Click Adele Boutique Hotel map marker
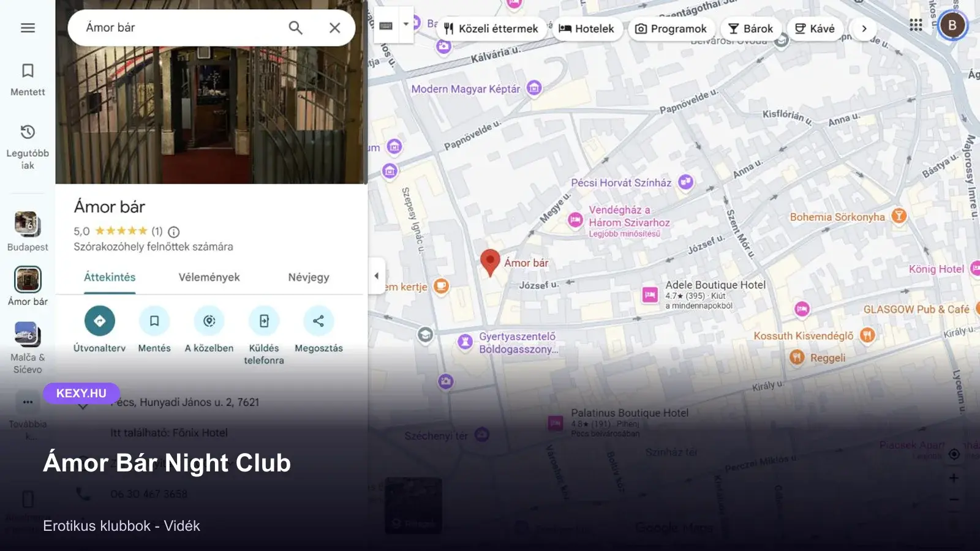Image resolution: width=980 pixels, height=551 pixels. click(650, 294)
